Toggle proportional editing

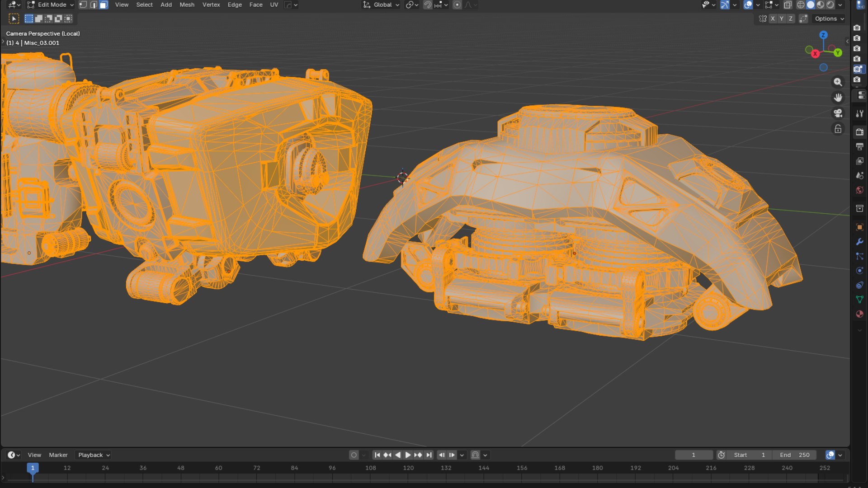click(x=457, y=5)
